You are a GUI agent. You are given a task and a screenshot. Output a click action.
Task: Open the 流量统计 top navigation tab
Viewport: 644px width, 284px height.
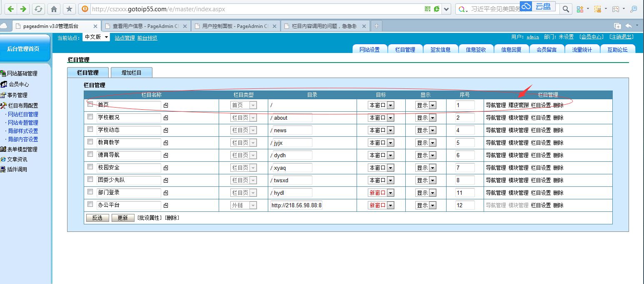tap(582, 49)
